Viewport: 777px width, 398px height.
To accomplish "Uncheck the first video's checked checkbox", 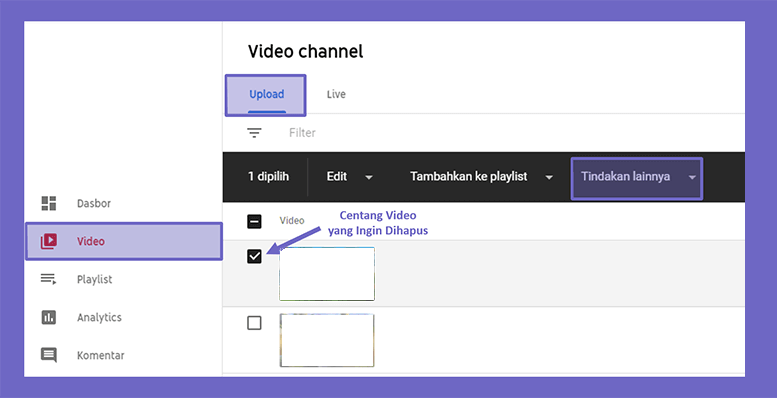I will coord(254,256).
